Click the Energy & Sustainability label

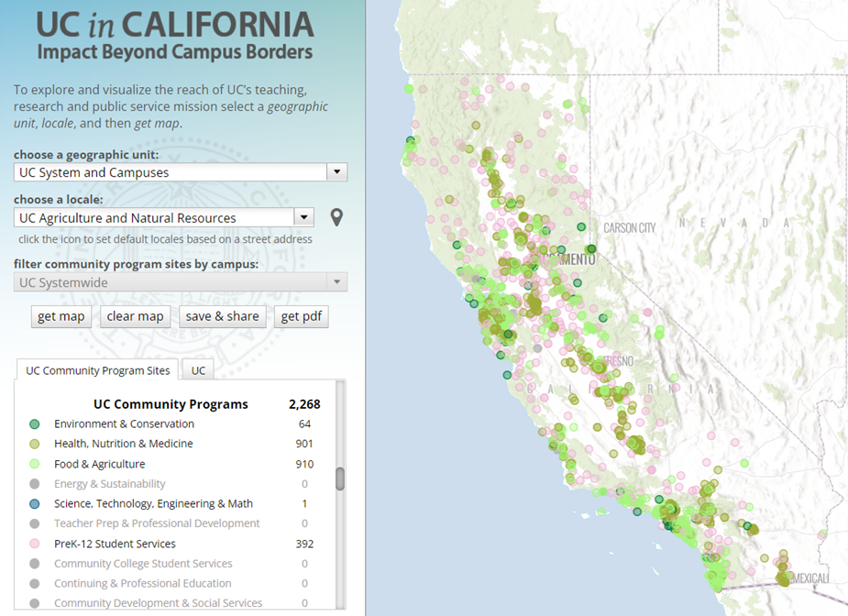[110, 483]
